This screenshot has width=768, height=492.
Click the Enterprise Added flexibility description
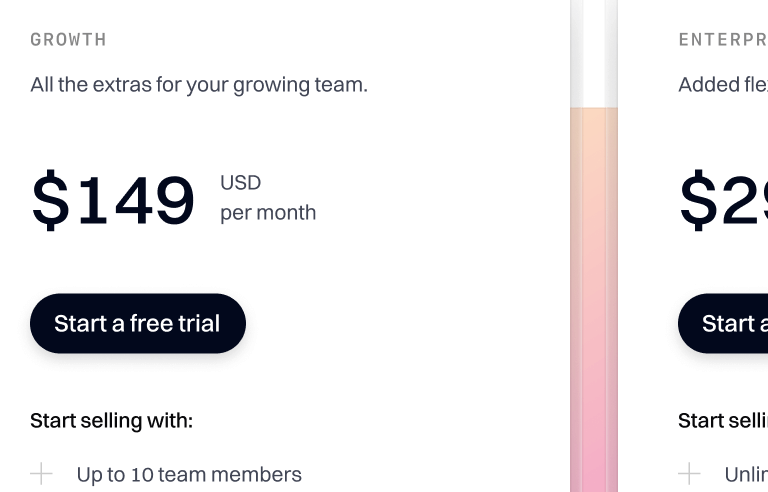(x=722, y=84)
